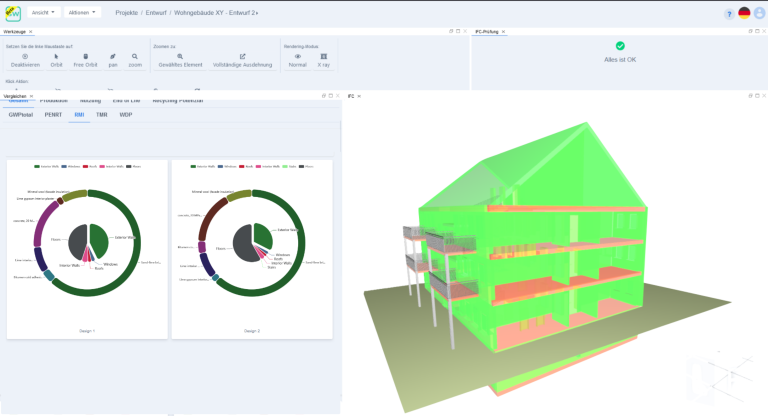The image size is (768, 416).
Task: Select the RMI indicator tab
Action: pos(79,115)
